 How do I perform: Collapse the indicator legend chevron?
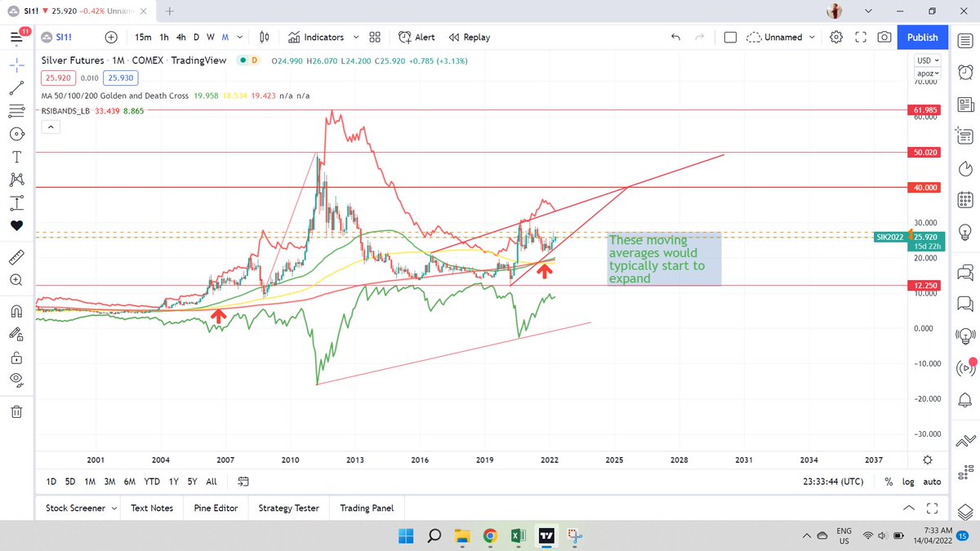point(50,127)
